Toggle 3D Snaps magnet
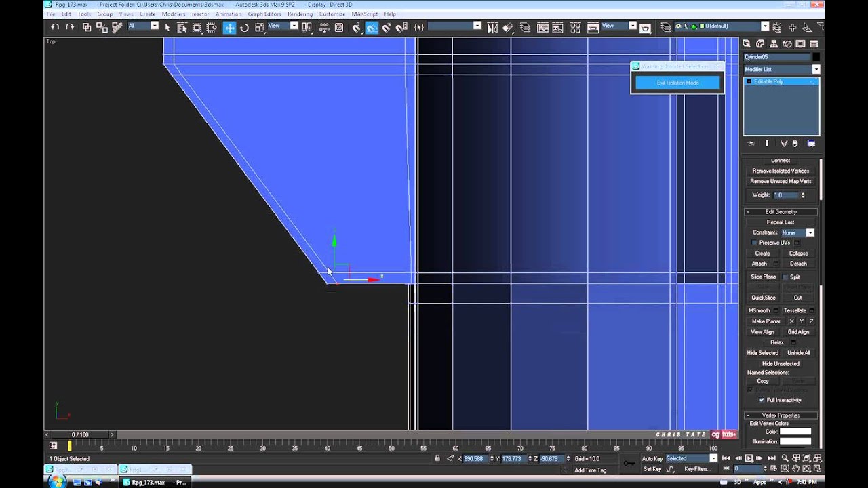 357,27
